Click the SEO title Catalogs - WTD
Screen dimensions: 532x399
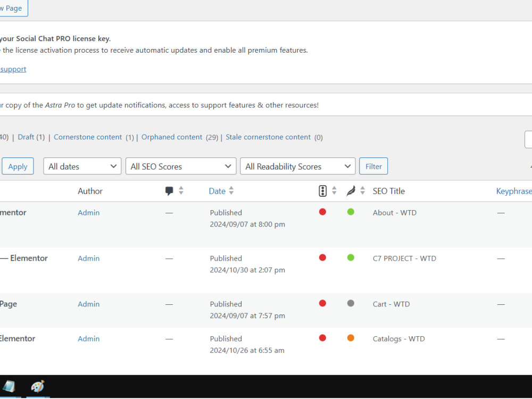[x=398, y=338]
